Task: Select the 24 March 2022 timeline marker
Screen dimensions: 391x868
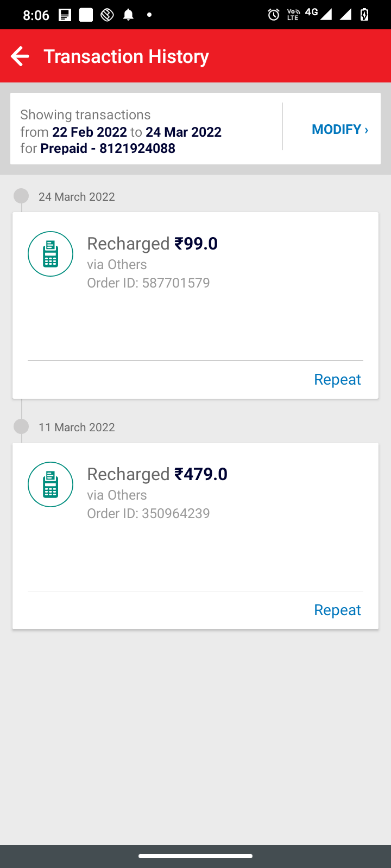Action: (x=21, y=196)
